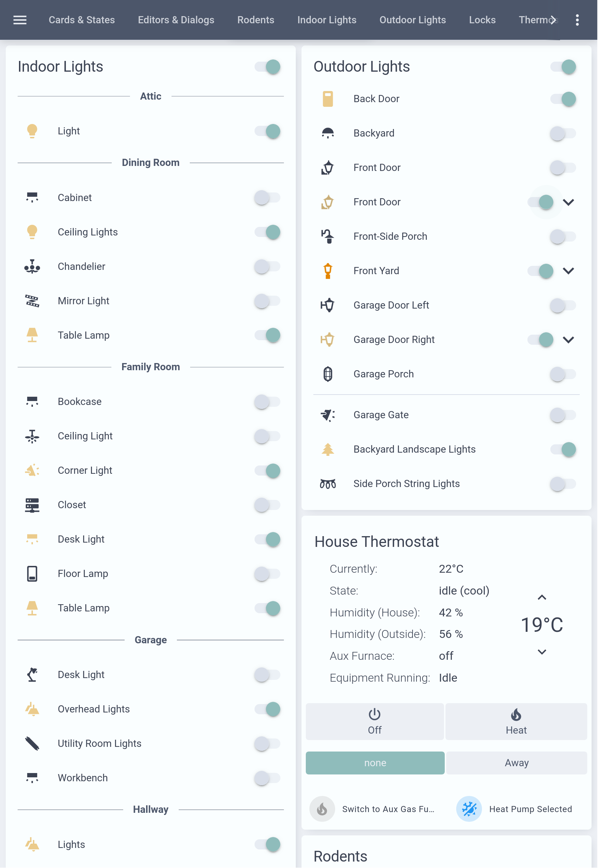598x868 pixels.
Task: Open the three-dot overflow menu
Action: click(x=578, y=20)
